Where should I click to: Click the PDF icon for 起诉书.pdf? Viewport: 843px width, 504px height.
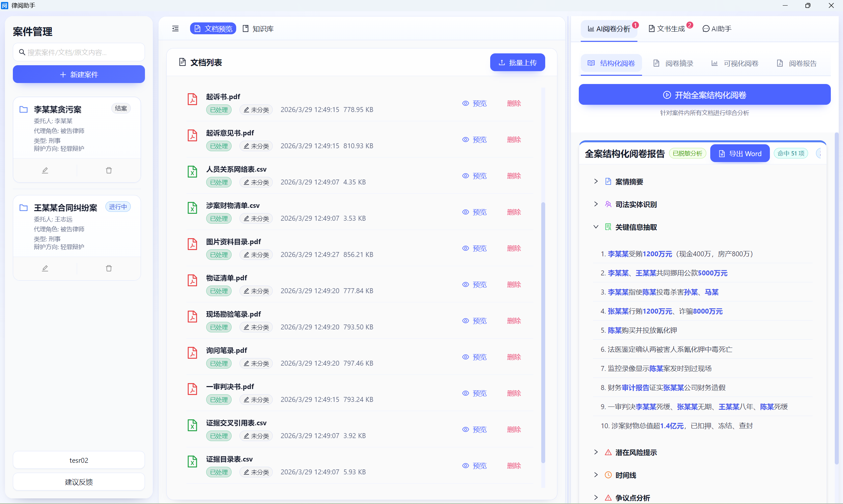[192, 99]
